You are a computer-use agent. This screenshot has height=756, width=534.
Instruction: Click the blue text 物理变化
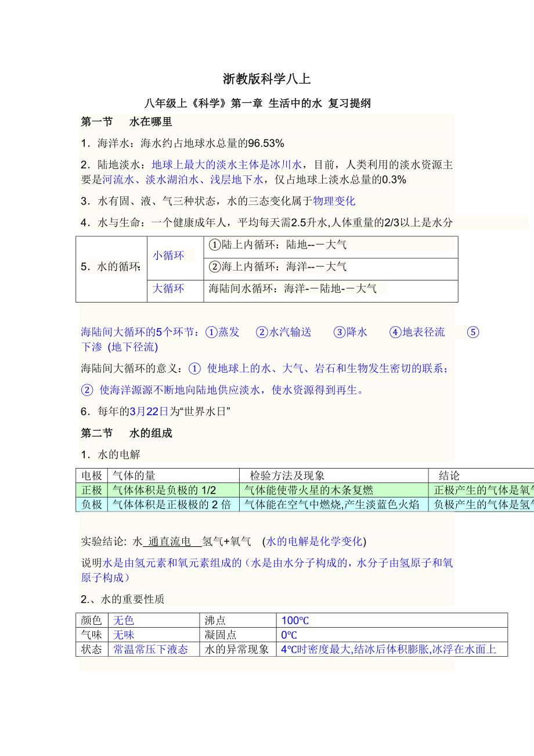coord(334,201)
